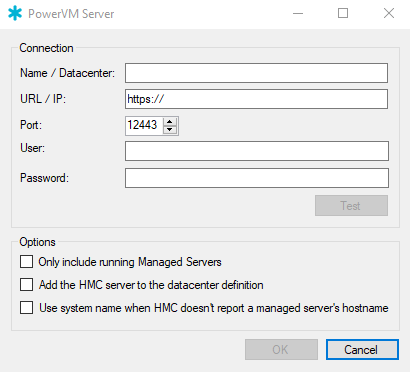Focus the User input field
The width and height of the screenshot is (410, 372).
click(x=257, y=151)
